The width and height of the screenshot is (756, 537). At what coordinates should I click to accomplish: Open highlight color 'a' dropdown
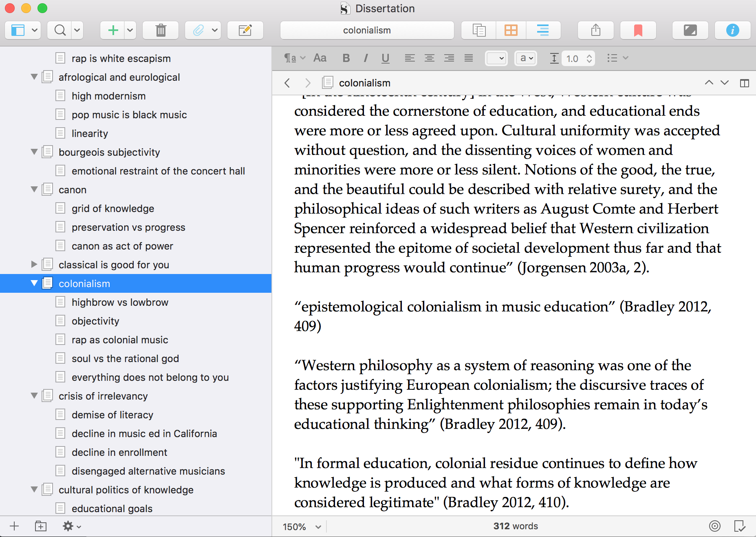point(526,58)
